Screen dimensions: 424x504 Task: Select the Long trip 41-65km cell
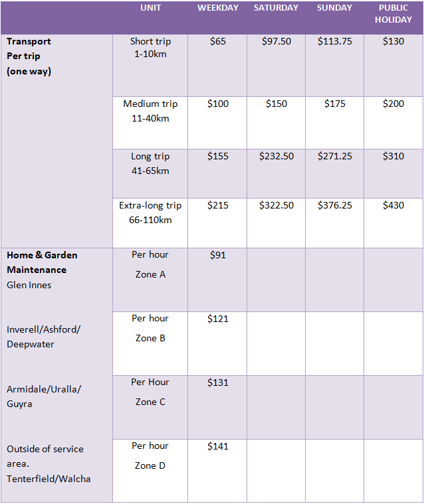pos(150,163)
